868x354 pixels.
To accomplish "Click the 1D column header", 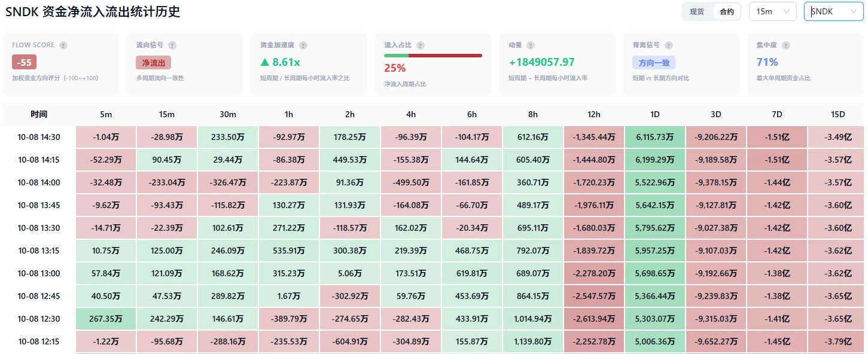I will click(655, 114).
